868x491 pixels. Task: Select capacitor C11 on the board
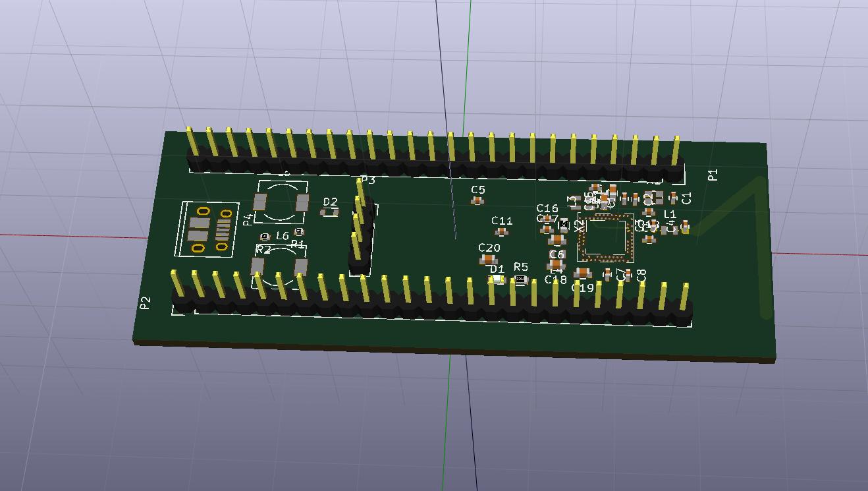point(500,231)
